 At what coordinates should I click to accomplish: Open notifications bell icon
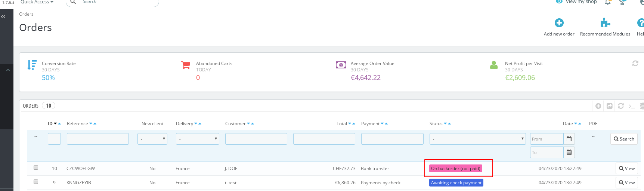pos(608,2)
